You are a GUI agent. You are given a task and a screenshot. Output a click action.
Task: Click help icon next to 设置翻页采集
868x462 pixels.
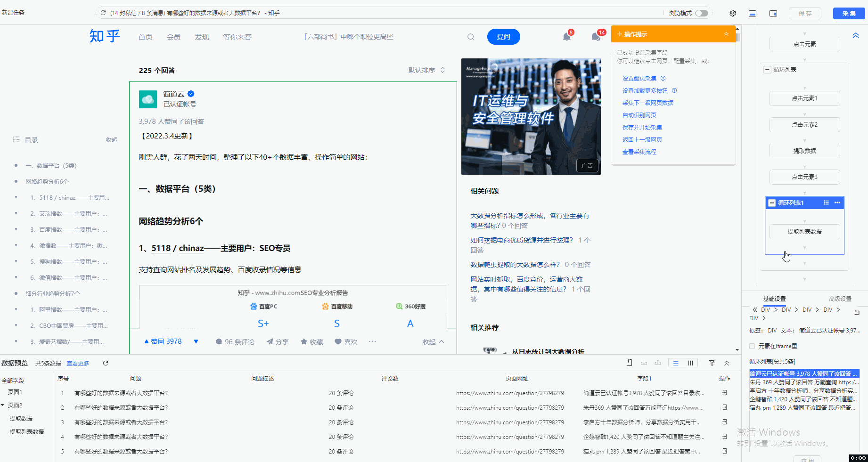pyautogui.click(x=663, y=78)
